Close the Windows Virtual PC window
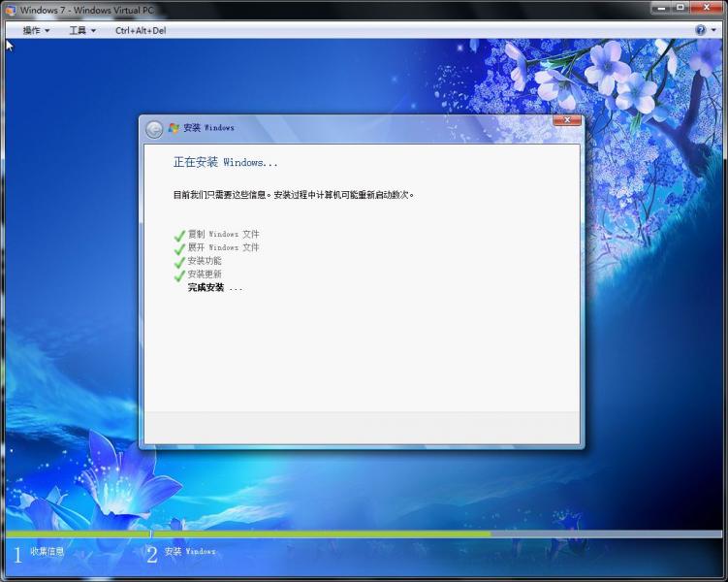 pyautogui.click(x=707, y=8)
